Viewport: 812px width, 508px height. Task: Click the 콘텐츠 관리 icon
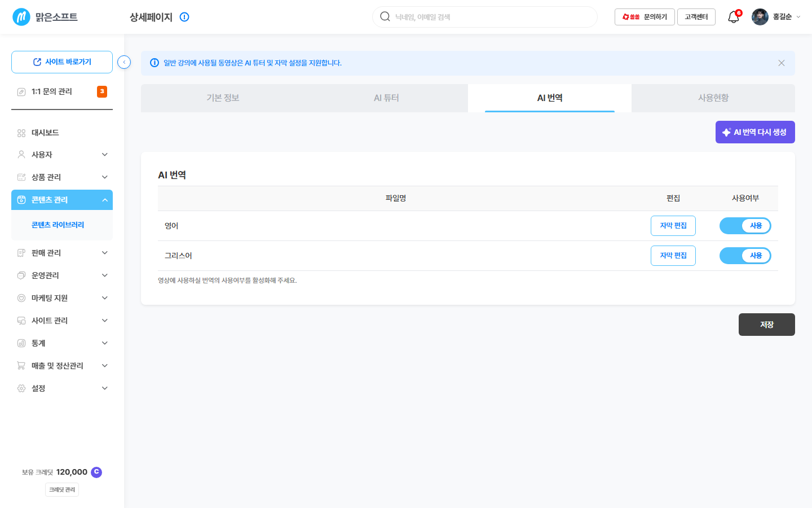coord(21,200)
